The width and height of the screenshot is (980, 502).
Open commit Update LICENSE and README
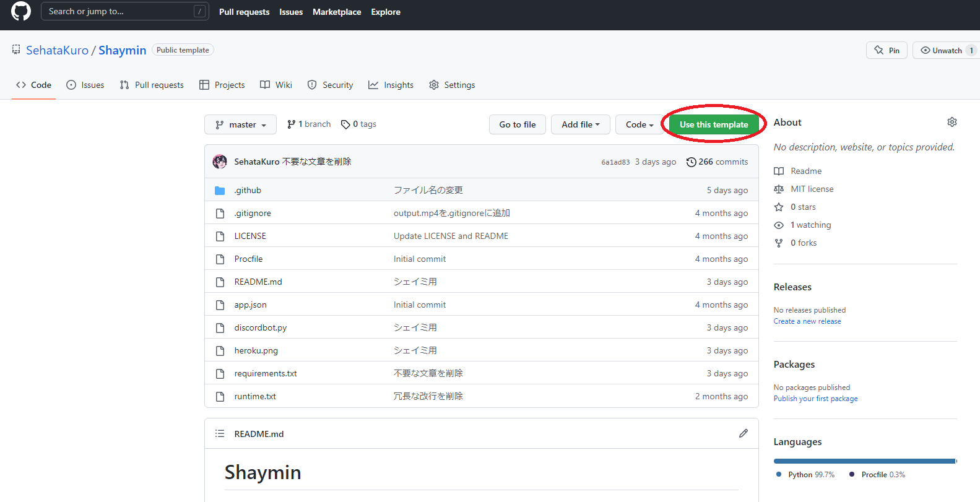(x=451, y=236)
